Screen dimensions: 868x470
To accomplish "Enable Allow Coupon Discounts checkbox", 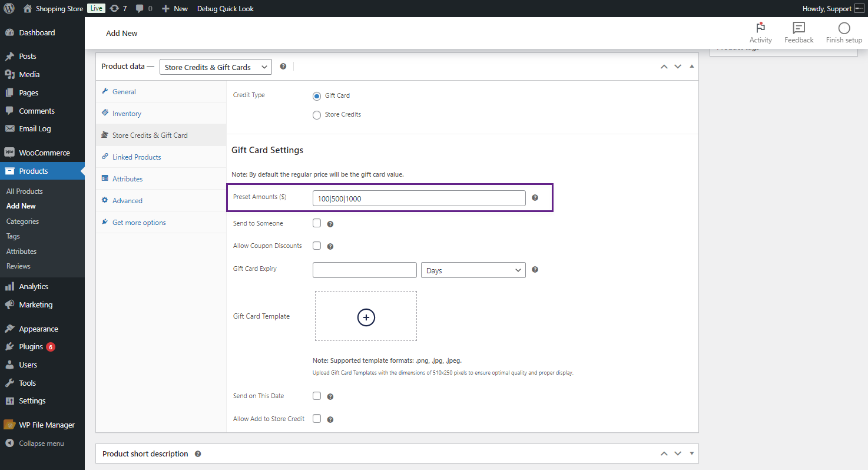I will click(x=317, y=246).
